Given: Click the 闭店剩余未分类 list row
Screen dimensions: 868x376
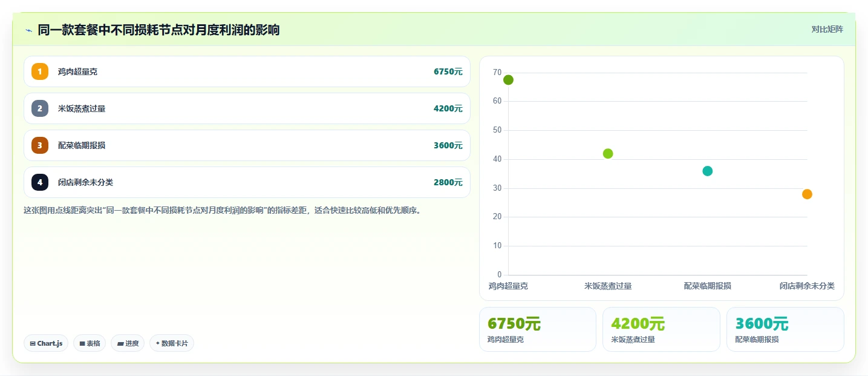Looking at the screenshot, I should (247, 182).
